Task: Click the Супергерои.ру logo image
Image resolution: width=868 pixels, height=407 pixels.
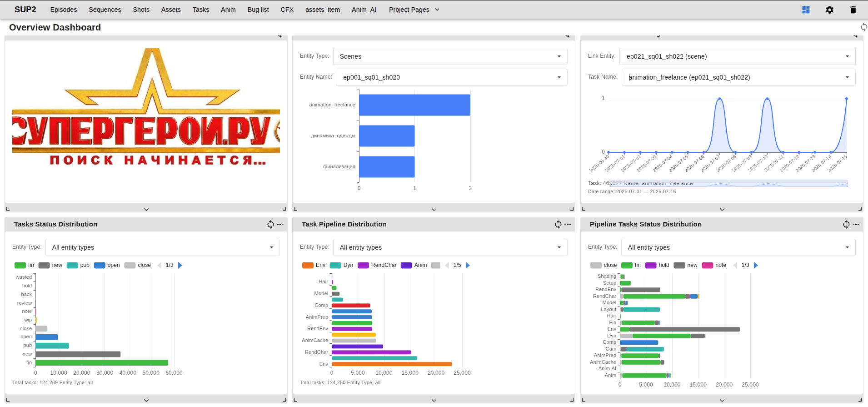Action: pos(146,107)
